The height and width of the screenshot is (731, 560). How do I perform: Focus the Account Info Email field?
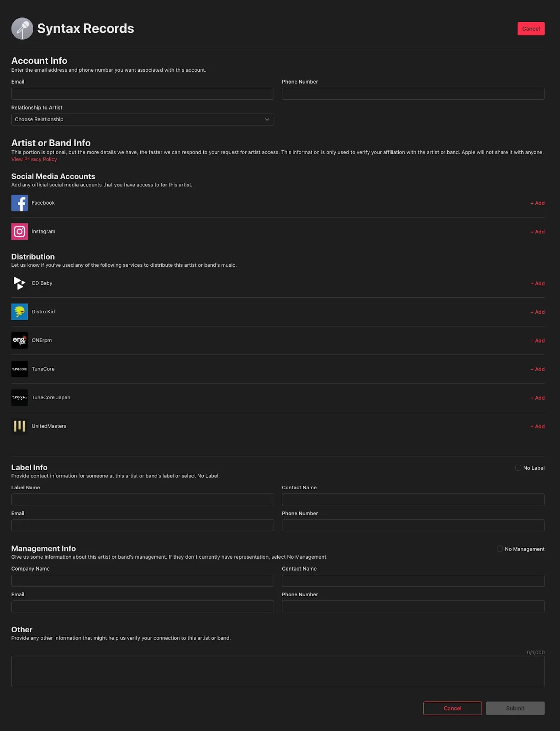(143, 94)
